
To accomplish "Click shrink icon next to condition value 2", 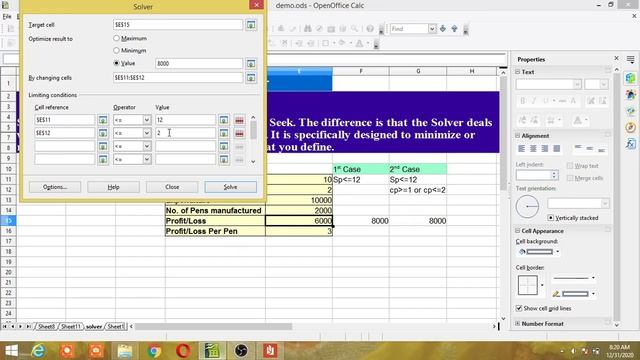I will click(224, 133).
